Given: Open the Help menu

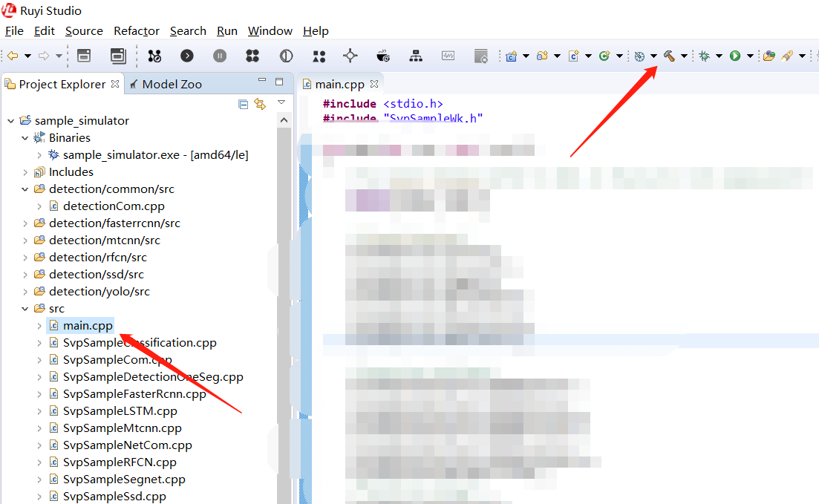Looking at the screenshot, I should (316, 31).
